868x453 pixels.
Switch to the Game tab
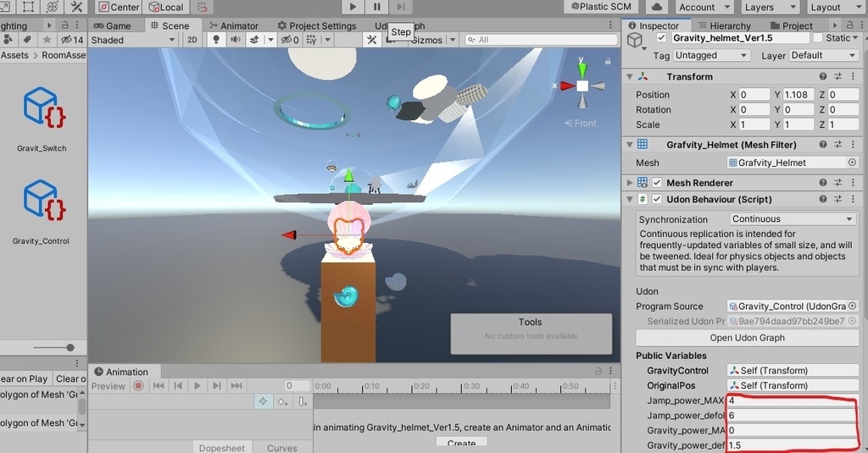point(113,25)
